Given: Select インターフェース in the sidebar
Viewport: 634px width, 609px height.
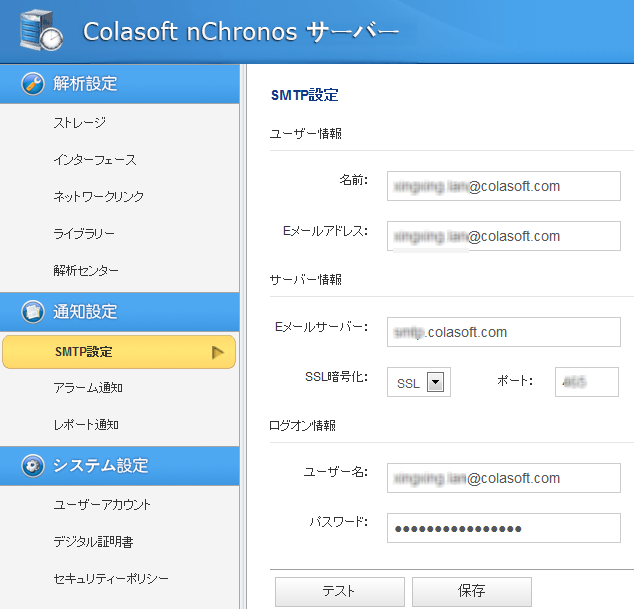Looking at the screenshot, I should [94, 160].
